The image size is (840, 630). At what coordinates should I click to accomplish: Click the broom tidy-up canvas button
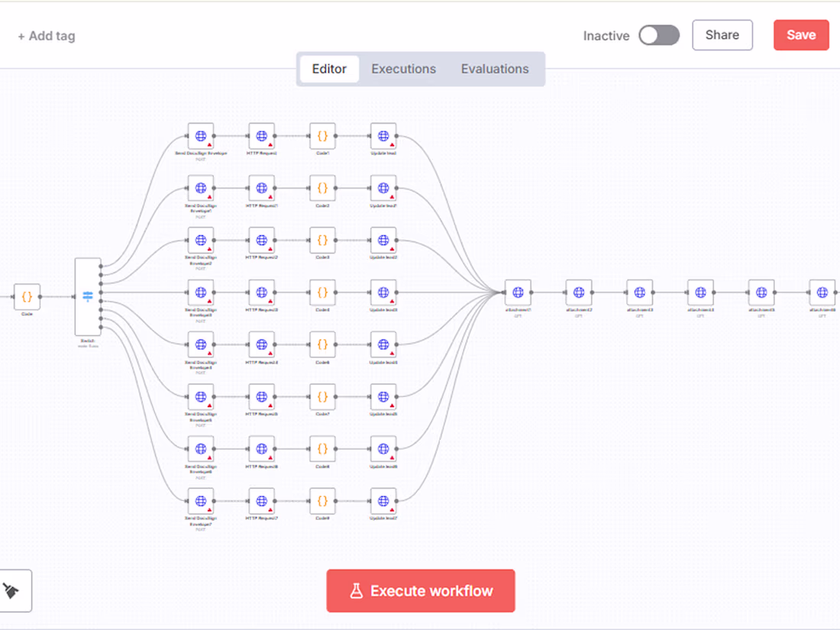point(12,590)
